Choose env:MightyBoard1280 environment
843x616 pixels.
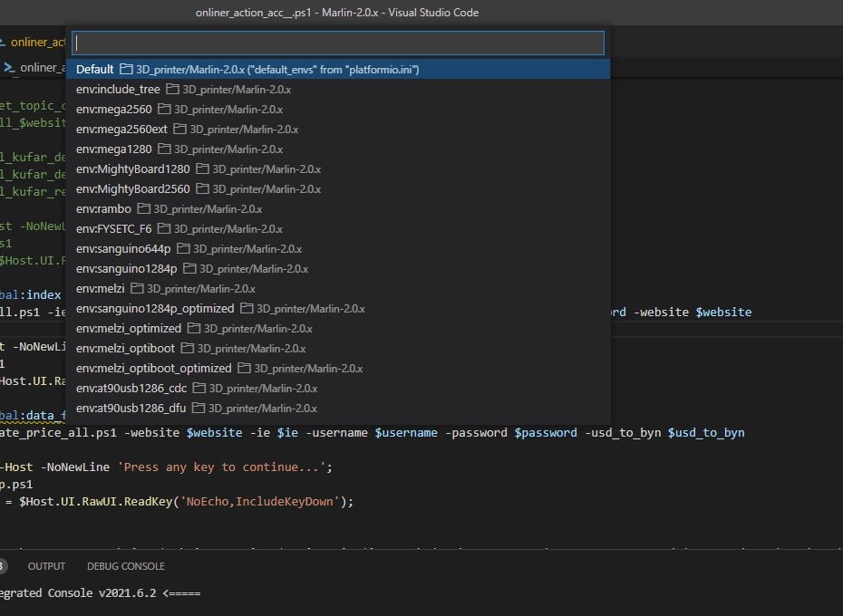pos(338,168)
